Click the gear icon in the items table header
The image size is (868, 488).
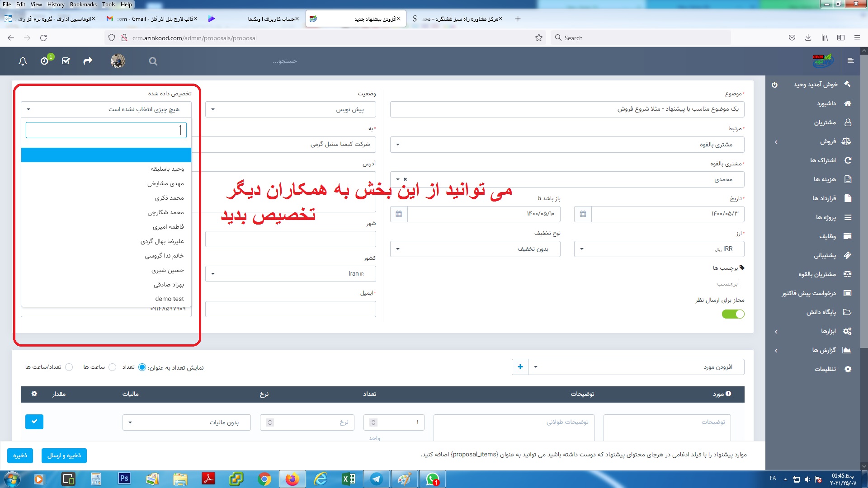[34, 394]
